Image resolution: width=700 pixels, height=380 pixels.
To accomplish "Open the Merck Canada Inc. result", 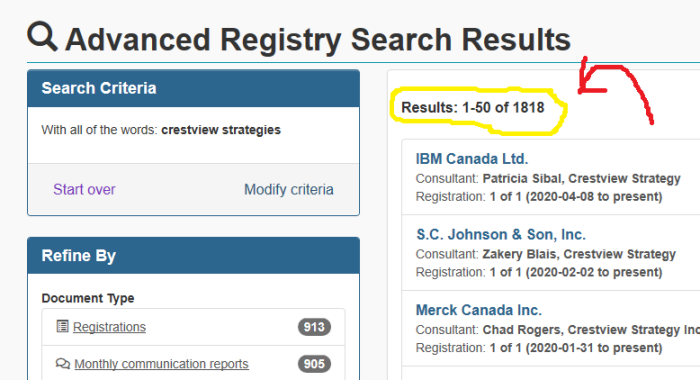I will tap(479, 310).
